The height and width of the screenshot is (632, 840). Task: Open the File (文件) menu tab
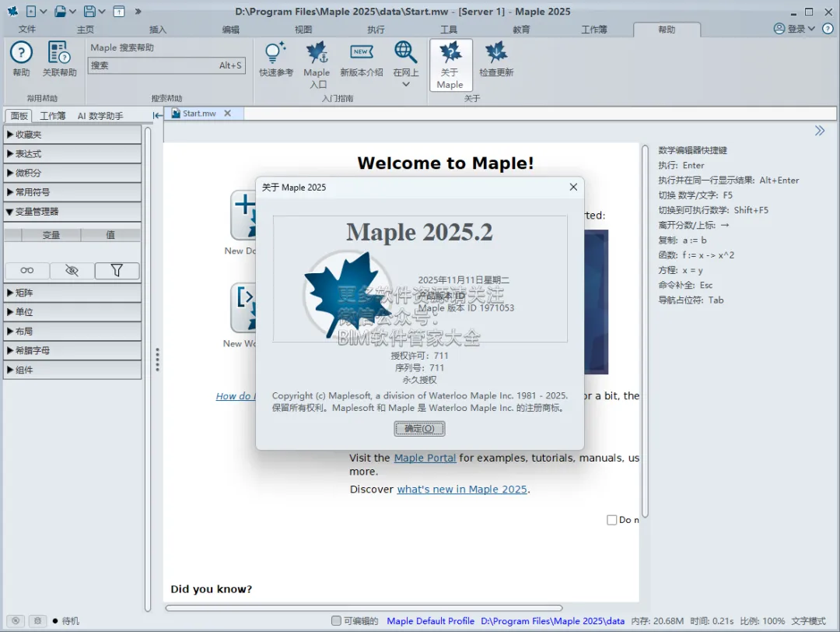click(26, 30)
